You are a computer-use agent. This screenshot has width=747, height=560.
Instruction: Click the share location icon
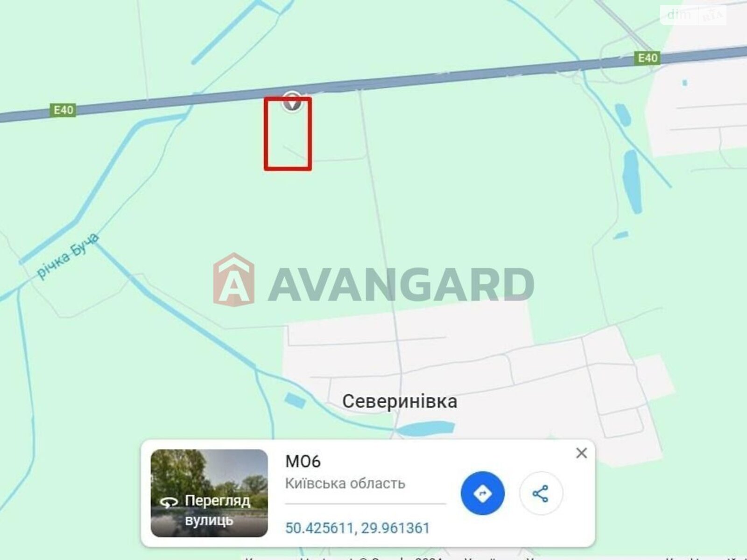tap(541, 493)
